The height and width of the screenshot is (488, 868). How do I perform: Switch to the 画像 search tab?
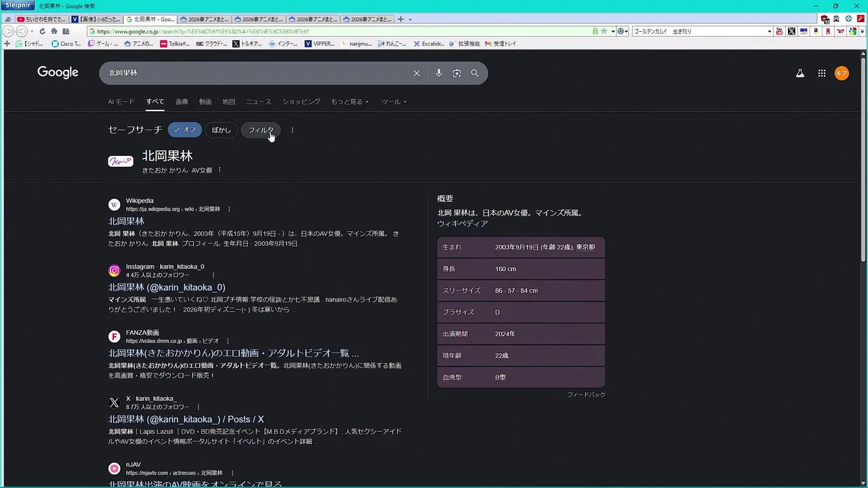click(182, 102)
